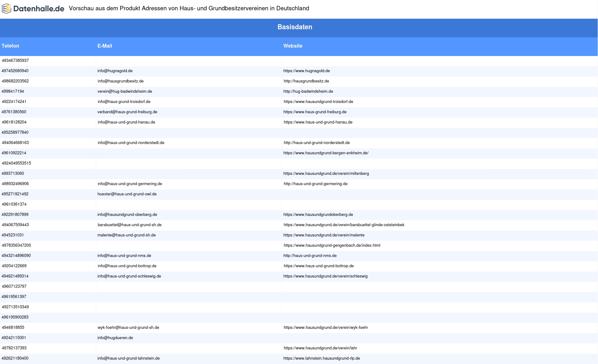Click the Vorschau aus dem Produkt page title
Screen dimensions: 598x364
click(x=189, y=8)
